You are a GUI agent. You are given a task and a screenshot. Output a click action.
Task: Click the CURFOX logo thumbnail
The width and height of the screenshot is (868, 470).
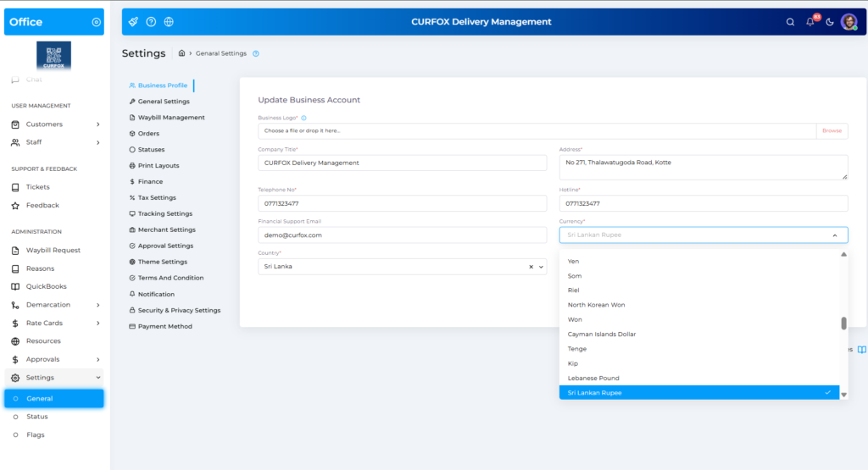53,55
